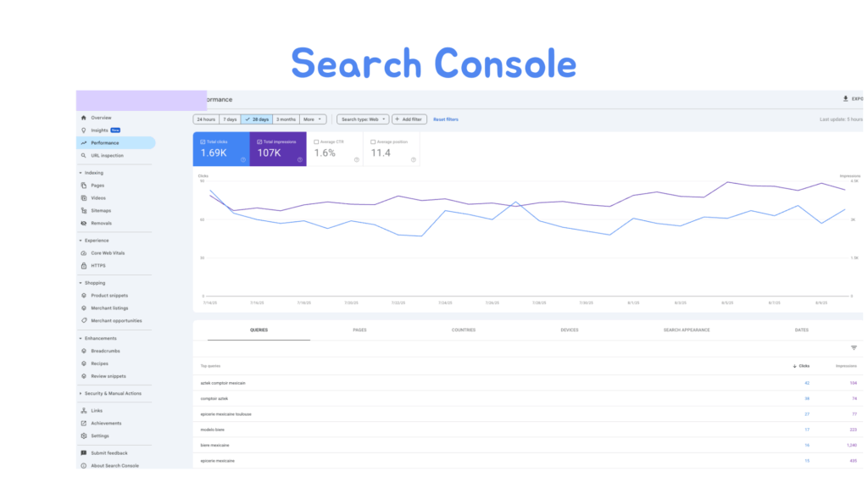Click the Settings gear icon
The width and height of the screenshot is (868, 488).
(84, 436)
